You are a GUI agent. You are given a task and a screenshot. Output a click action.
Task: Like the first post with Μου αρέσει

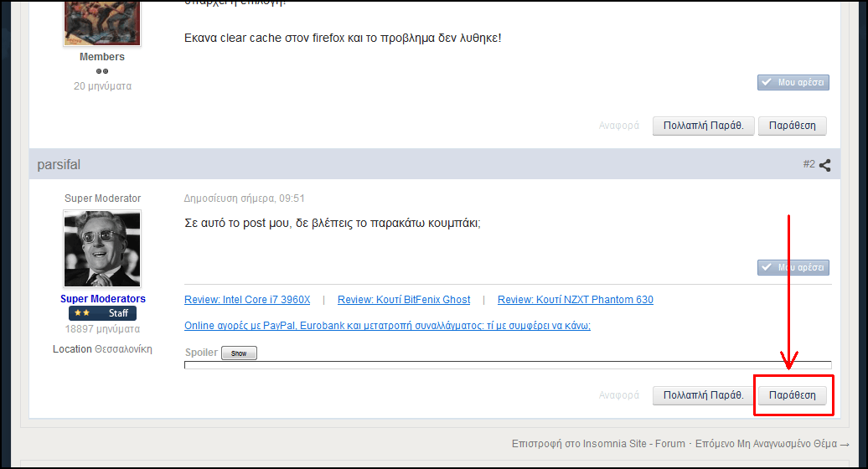(793, 82)
